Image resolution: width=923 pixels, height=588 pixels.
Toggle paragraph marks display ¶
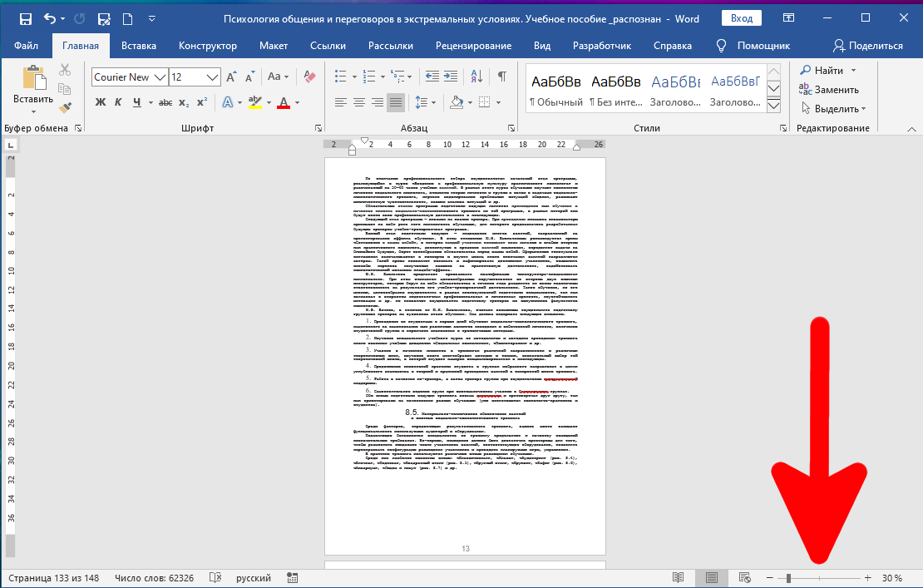[x=502, y=76]
